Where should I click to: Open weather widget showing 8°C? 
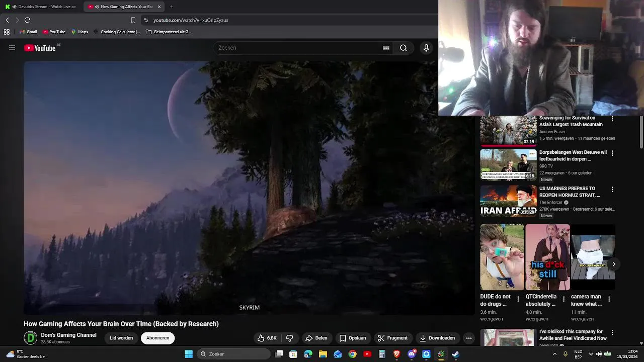pyautogui.click(x=26, y=354)
